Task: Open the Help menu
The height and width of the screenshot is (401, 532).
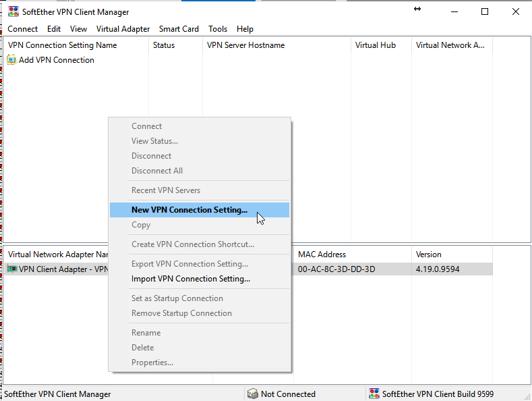Action: pyautogui.click(x=245, y=29)
